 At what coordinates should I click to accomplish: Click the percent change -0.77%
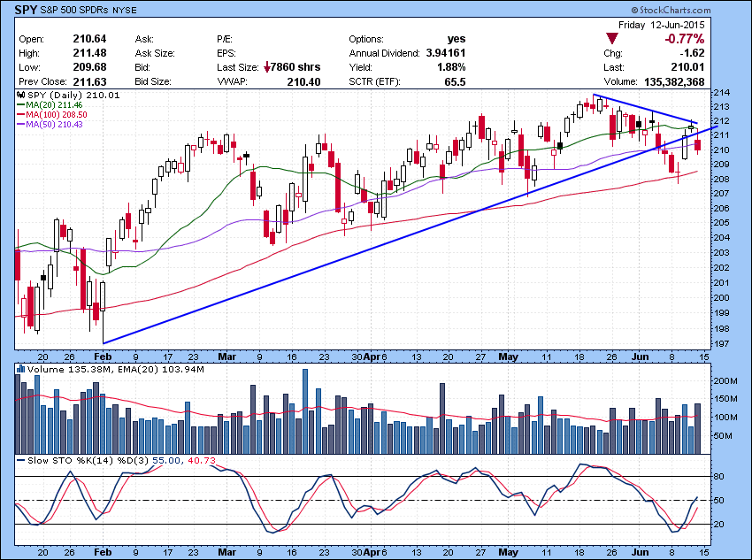pos(685,39)
